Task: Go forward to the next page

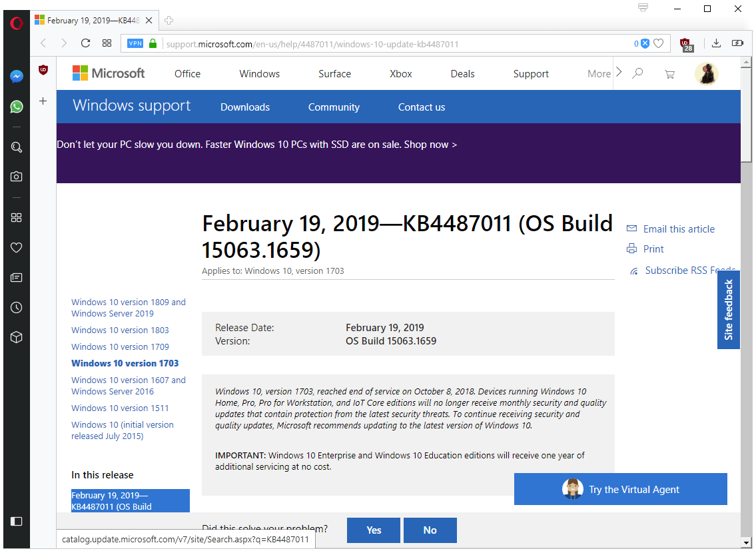Action: point(64,43)
